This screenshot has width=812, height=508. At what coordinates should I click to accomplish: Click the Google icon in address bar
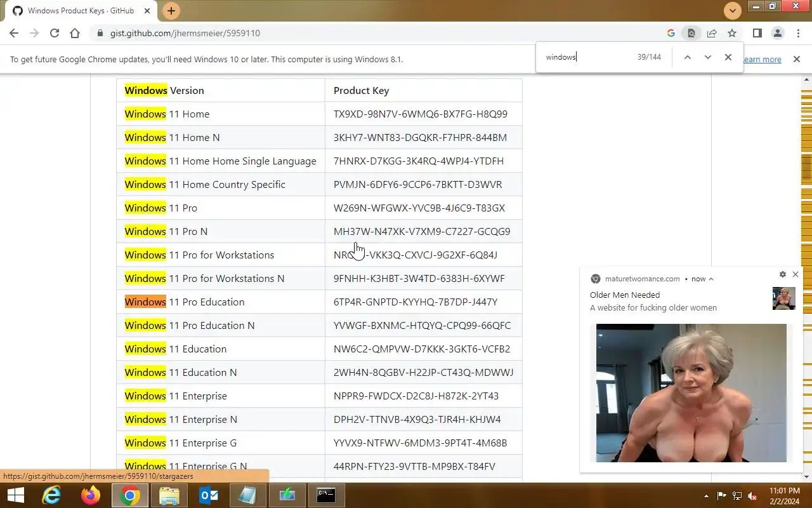[x=671, y=33]
